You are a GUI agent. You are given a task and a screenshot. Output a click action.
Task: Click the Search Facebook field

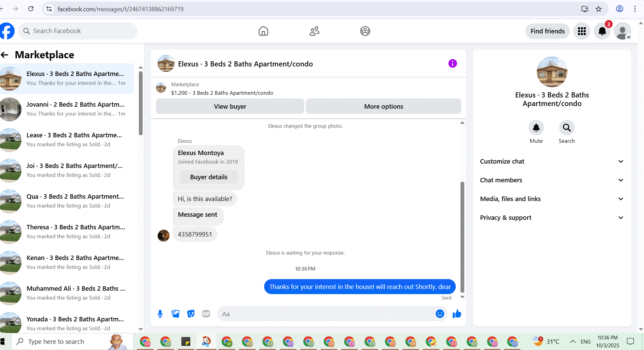78,31
